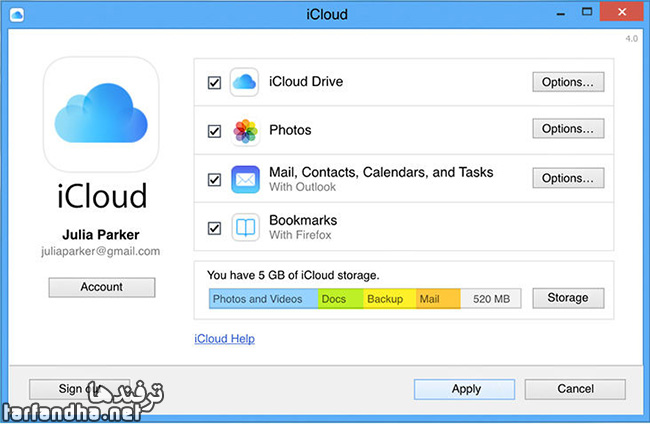This screenshot has height=424, width=650.
Task: Click the Docs storage segment
Action: coord(341,299)
